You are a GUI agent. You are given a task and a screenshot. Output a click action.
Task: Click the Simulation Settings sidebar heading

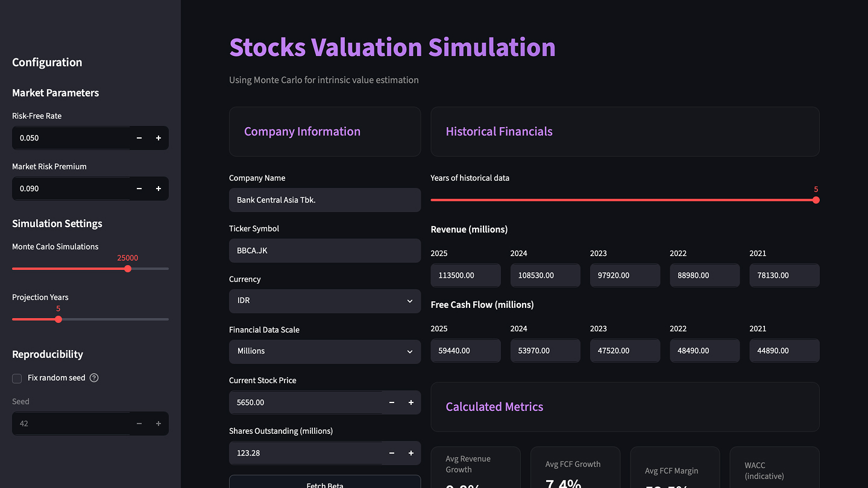click(x=57, y=224)
